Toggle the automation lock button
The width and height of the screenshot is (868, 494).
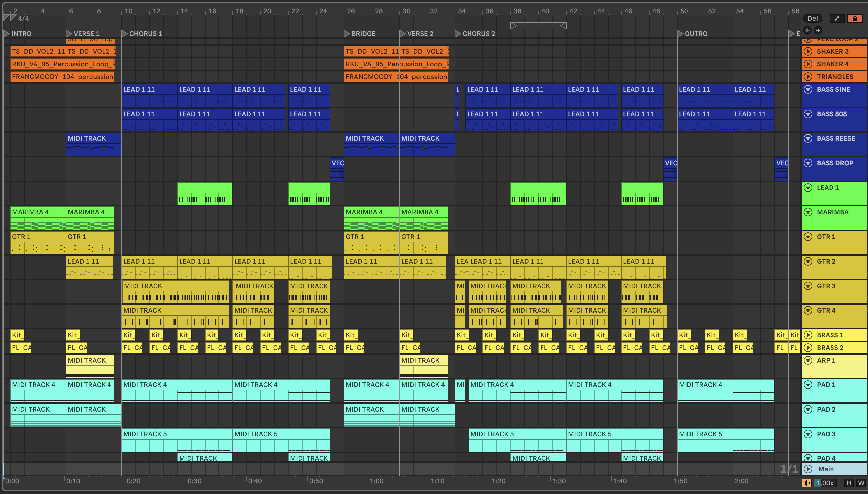[855, 18]
